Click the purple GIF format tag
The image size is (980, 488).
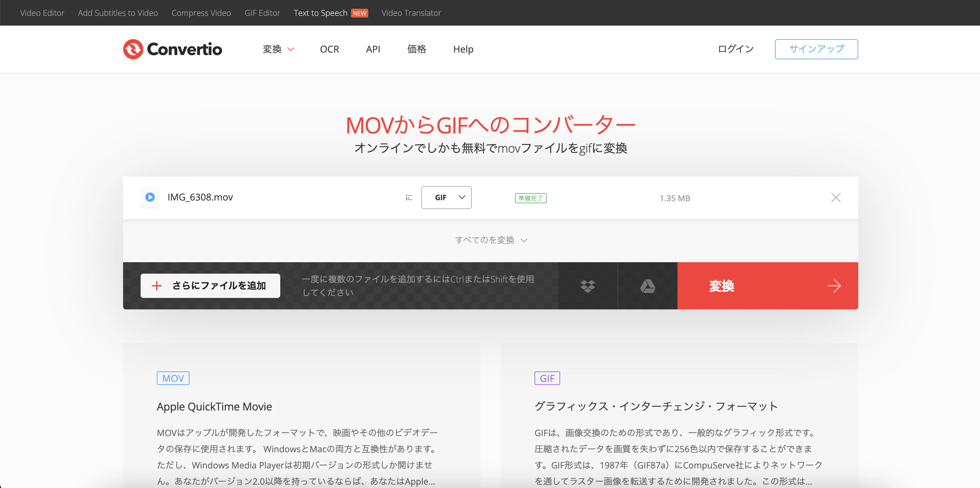point(547,378)
